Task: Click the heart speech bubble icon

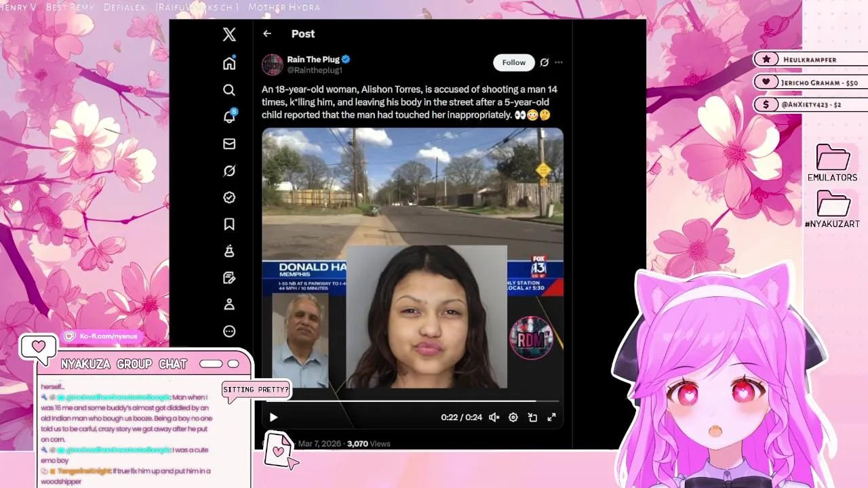Action: pos(38,348)
